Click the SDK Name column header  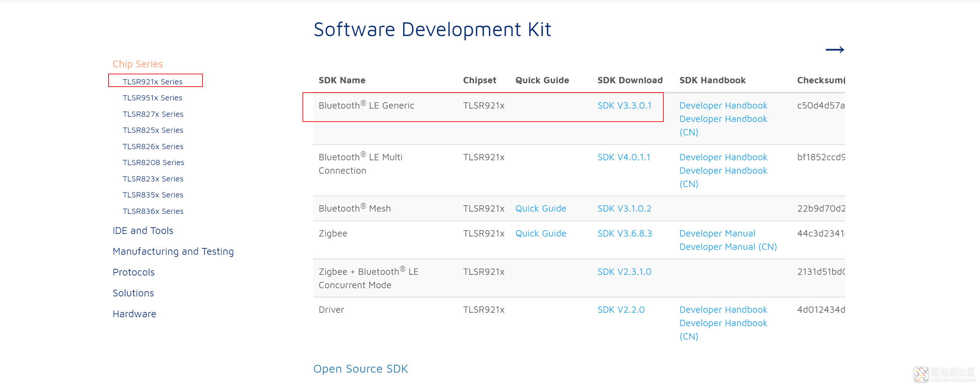pos(342,80)
